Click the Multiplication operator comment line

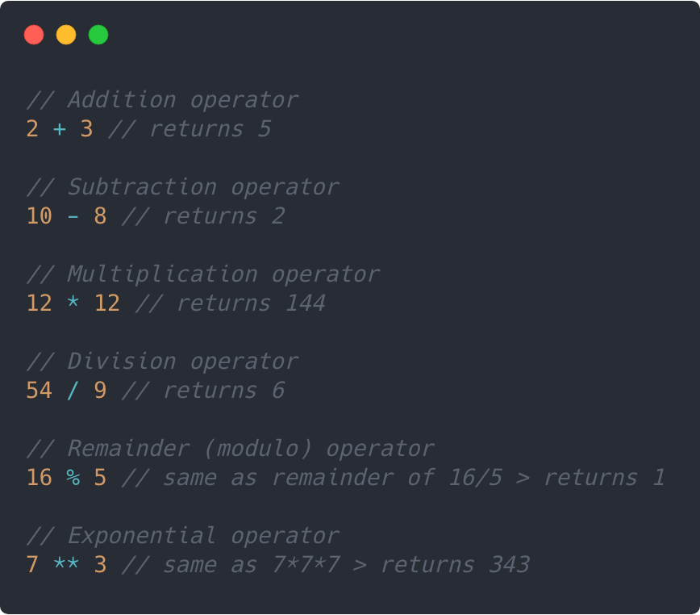click(x=203, y=274)
